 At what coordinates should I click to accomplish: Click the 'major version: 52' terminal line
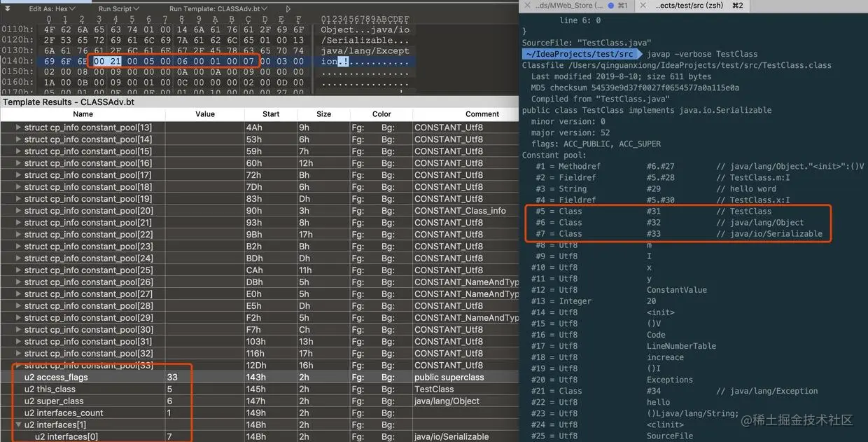pyautogui.click(x=570, y=132)
